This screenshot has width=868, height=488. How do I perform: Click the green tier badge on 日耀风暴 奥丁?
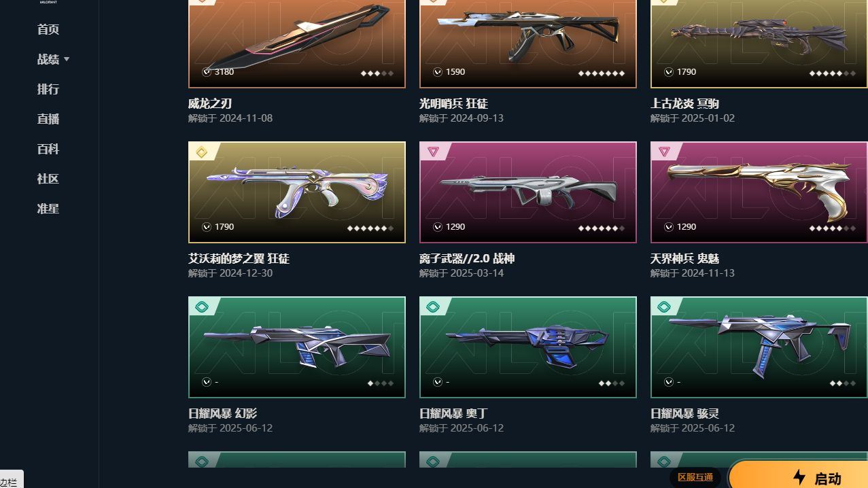pyautogui.click(x=433, y=307)
